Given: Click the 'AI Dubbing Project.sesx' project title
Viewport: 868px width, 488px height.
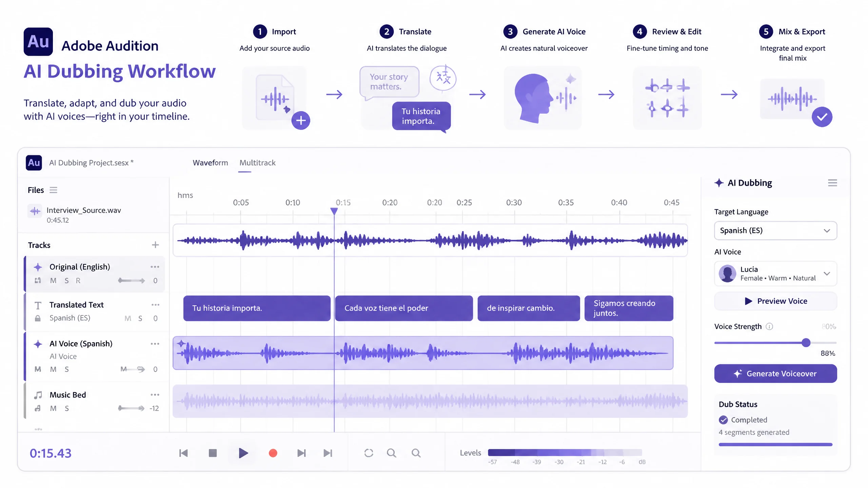Looking at the screenshot, I should [x=91, y=163].
